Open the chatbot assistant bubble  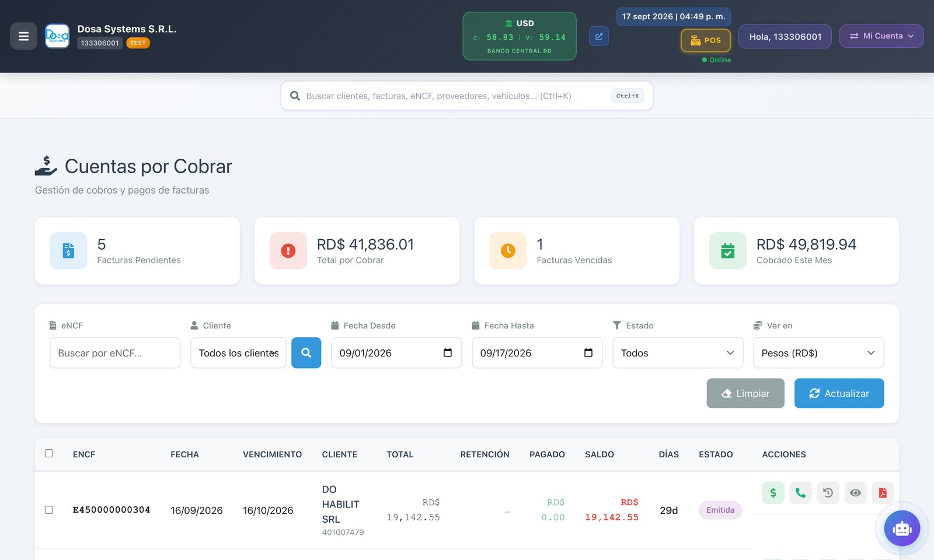[902, 528]
